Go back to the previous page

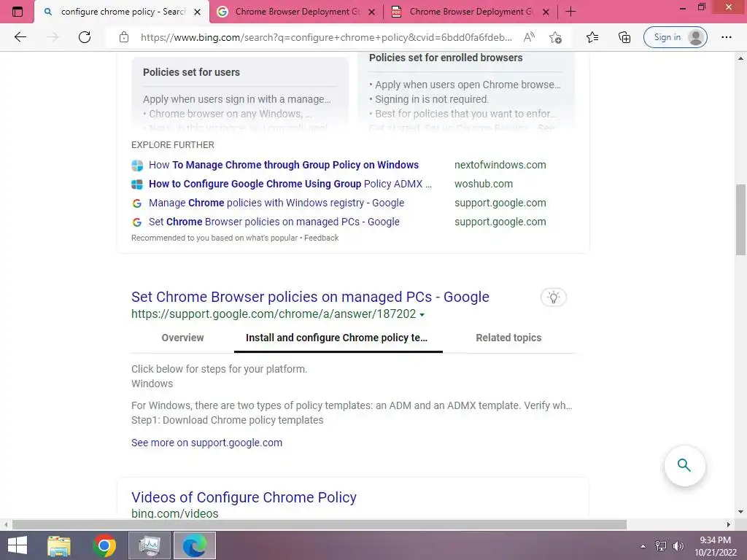pos(20,37)
